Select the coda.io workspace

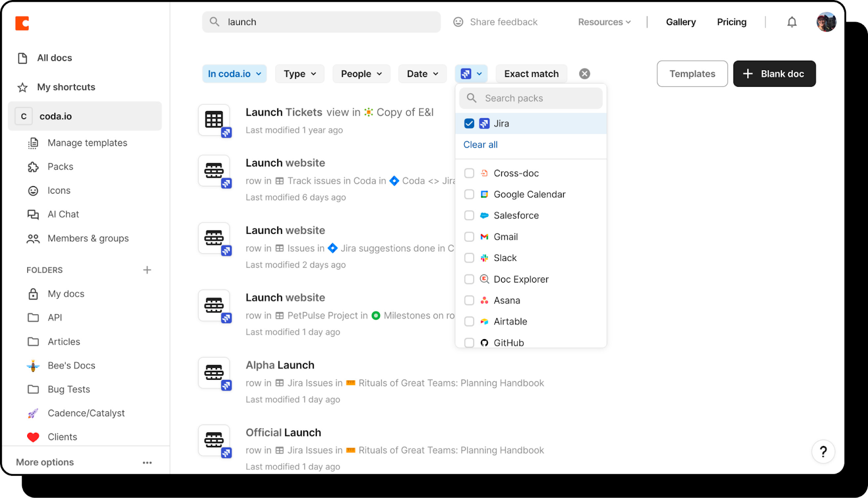85,116
